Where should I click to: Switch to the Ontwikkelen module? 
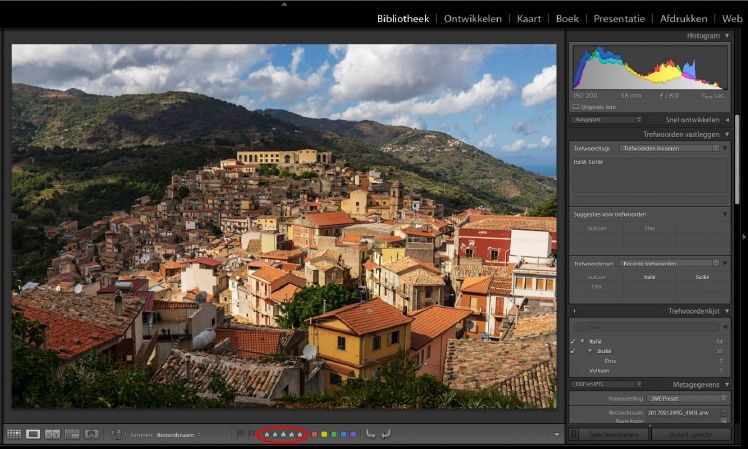473,19
